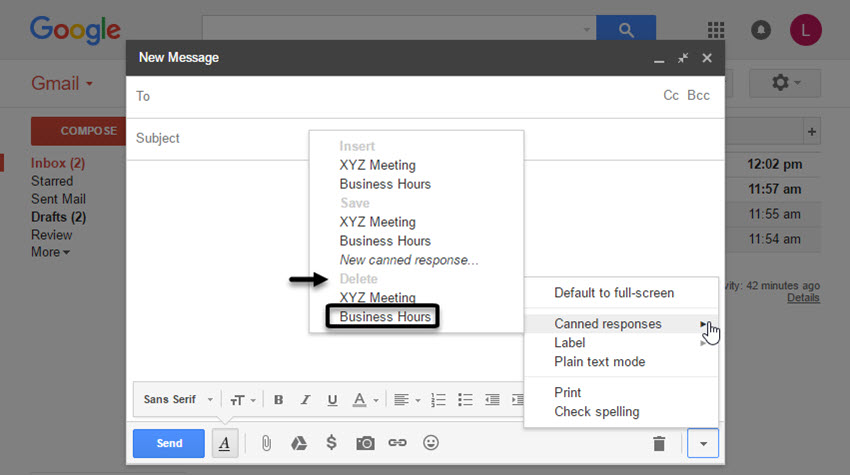Viewport: 850px width, 475px height.
Task: Add Bcc recipients
Action: click(x=698, y=95)
